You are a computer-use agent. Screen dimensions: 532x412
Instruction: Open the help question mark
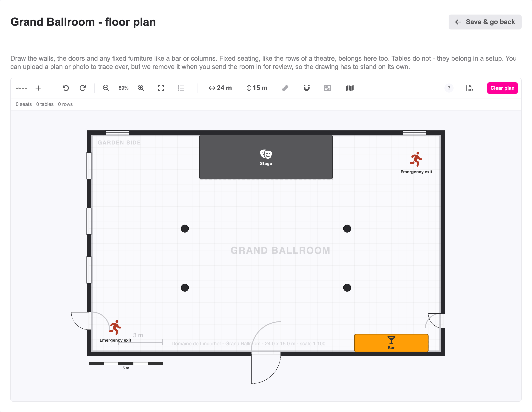pos(449,88)
